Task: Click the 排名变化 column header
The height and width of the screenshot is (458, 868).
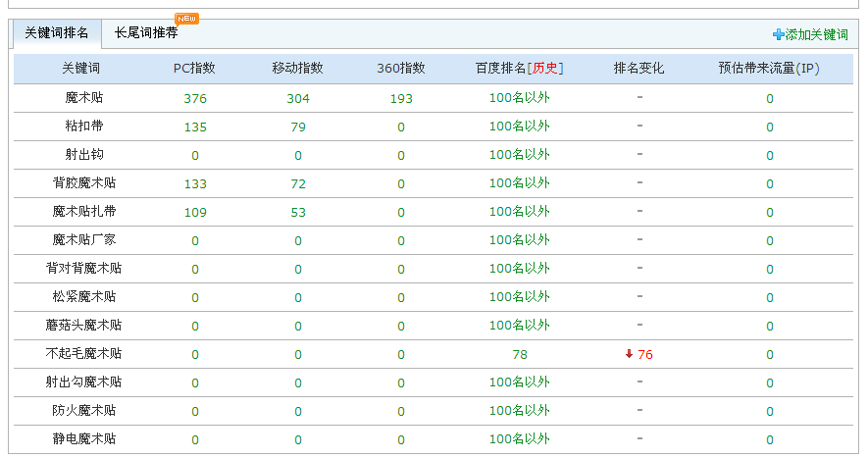Action: point(638,69)
